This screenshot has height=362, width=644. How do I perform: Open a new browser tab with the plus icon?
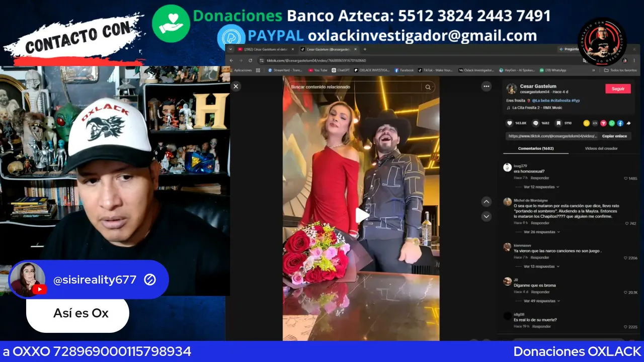pos(365,49)
